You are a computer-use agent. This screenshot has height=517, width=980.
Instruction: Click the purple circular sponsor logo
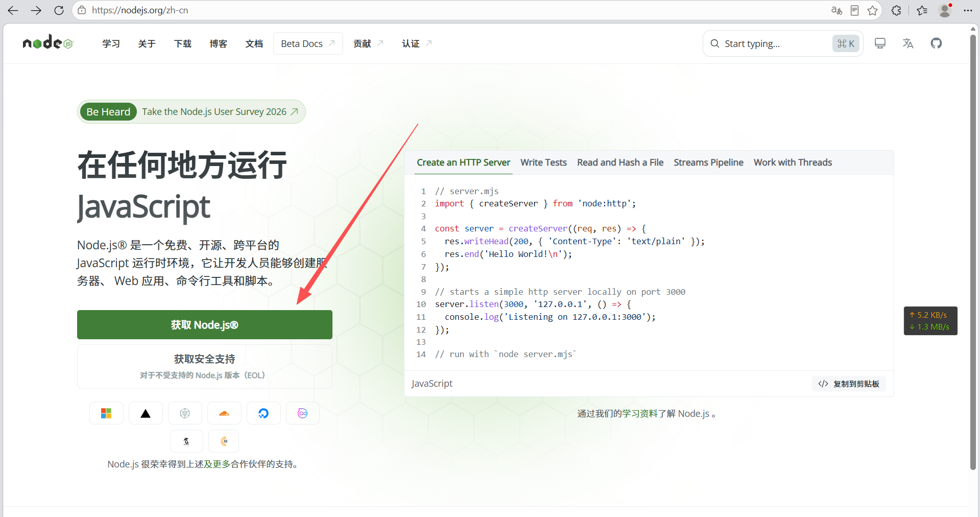pyautogui.click(x=303, y=413)
